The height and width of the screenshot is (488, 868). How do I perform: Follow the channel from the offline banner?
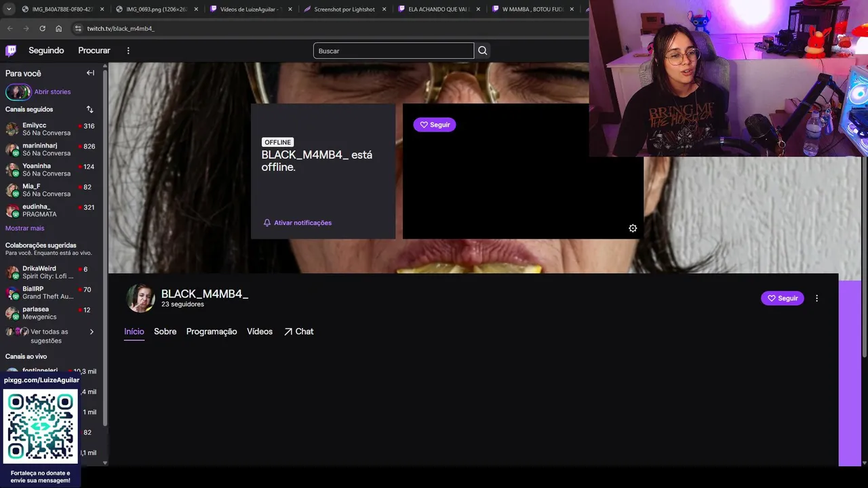pyautogui.click(x=434, y=125)
